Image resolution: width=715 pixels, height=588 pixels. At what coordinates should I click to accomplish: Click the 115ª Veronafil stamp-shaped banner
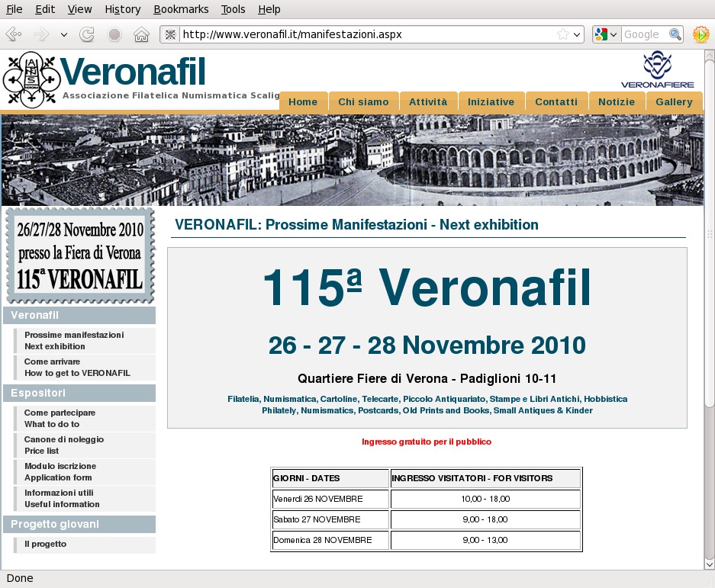tap(80, 255)
